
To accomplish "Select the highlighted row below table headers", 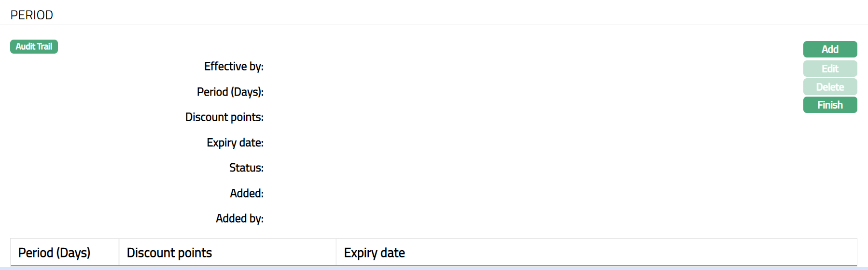I will [x=434, y=268].
